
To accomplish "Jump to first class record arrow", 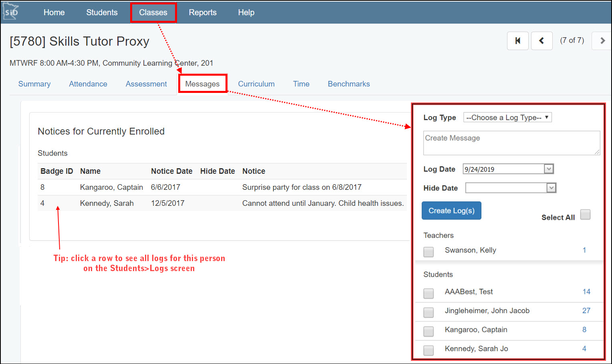I will (x=517, y=40).
